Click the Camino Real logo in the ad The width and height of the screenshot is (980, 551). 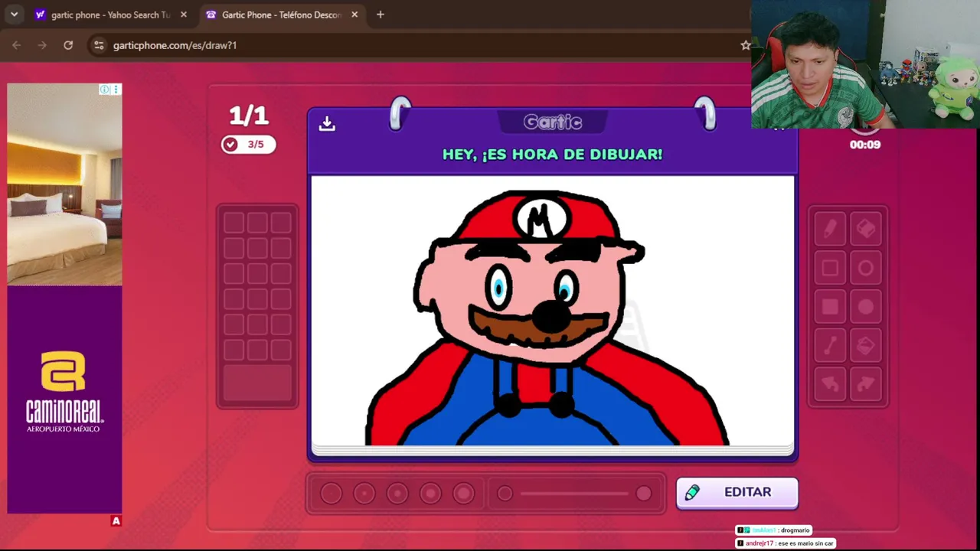coord(64,391)
